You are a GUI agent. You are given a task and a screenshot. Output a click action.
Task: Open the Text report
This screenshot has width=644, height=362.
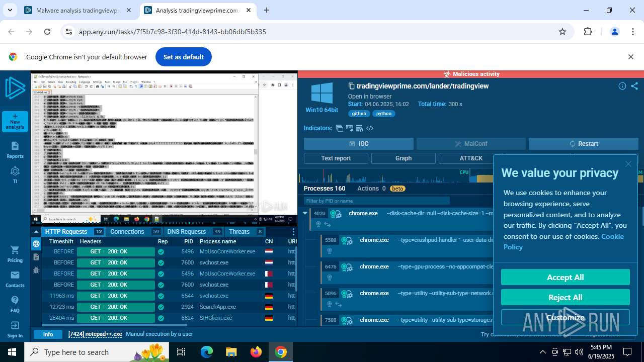pyautogui.click(x=336, y=158)
